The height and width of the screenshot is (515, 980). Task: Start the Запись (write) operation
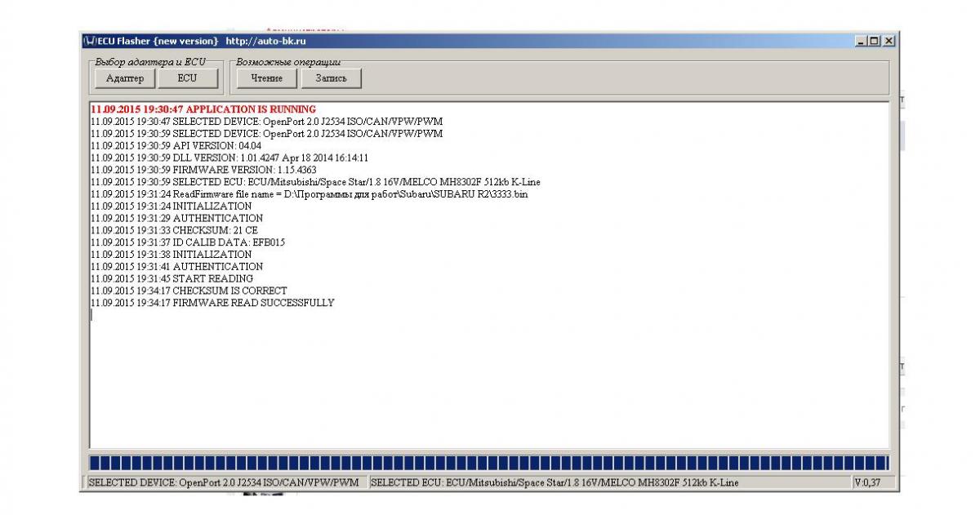331,78
